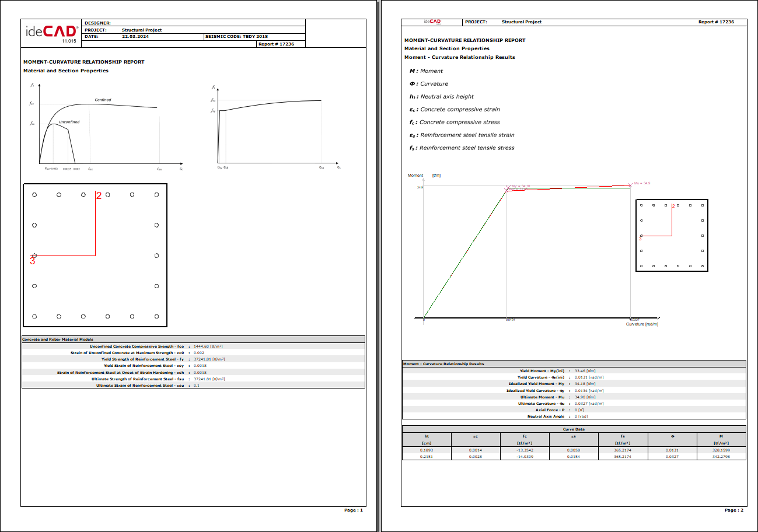This screenshot has width=758, height=532.
Task: Click 'Yield Strength of Reinforcement Steel - fy' row
Action: (193, 359)
